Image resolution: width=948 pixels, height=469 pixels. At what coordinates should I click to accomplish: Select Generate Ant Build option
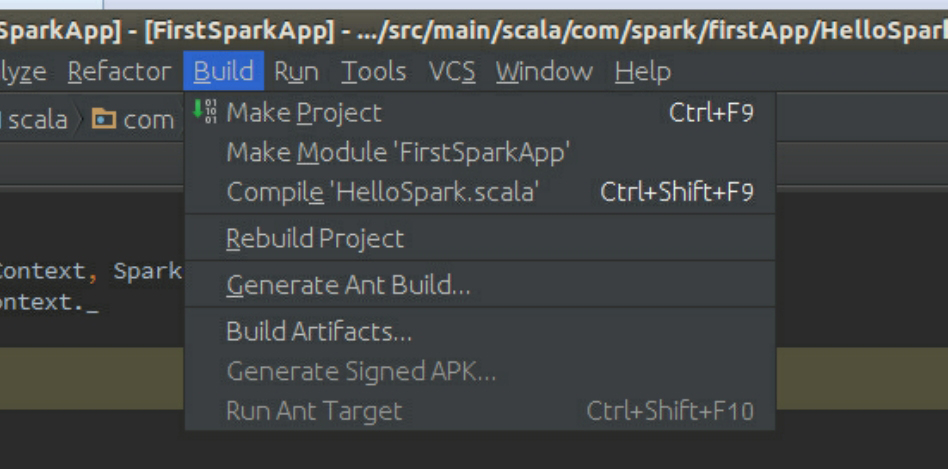coord(348,286)
